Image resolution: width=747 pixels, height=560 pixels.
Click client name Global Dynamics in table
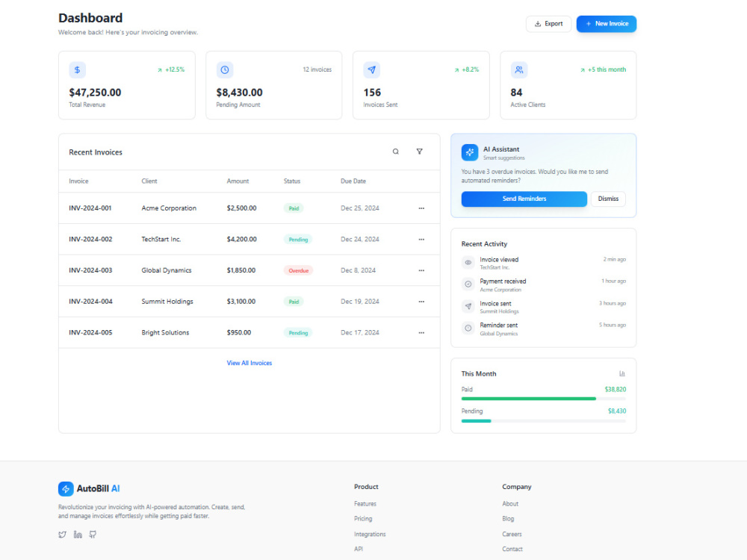pyautogui.click(x=167, y=270)
